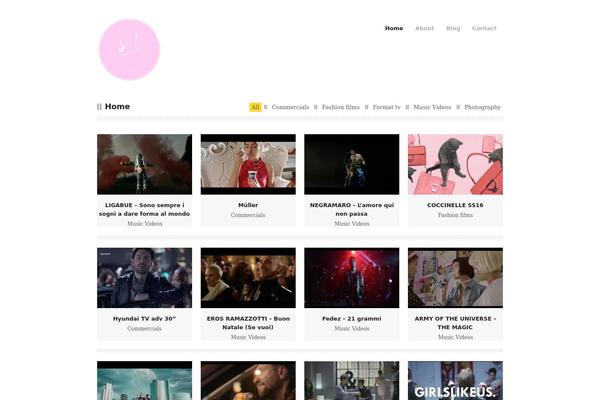Screen dimensions: 600x400
Task: Click the Müller title link
Action: 248,205
